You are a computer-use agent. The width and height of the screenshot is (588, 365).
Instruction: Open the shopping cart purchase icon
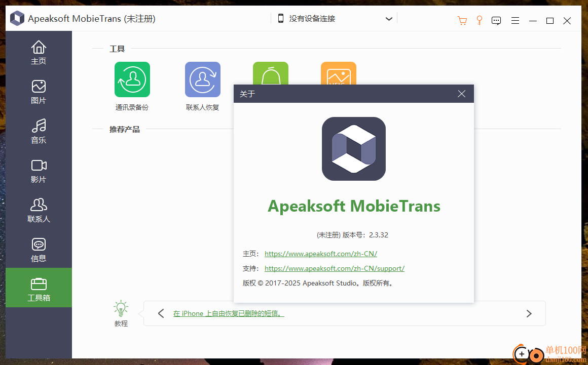coord(462,20)
